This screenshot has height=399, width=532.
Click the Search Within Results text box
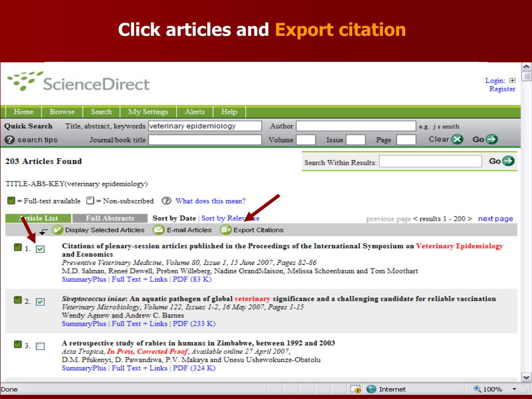click(431, 162)
